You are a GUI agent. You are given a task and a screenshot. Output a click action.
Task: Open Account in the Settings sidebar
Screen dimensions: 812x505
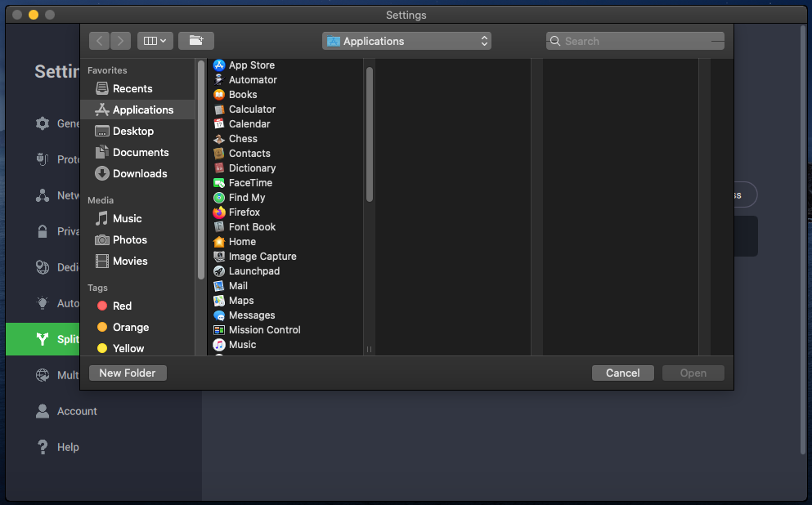[x=77, y=411]
